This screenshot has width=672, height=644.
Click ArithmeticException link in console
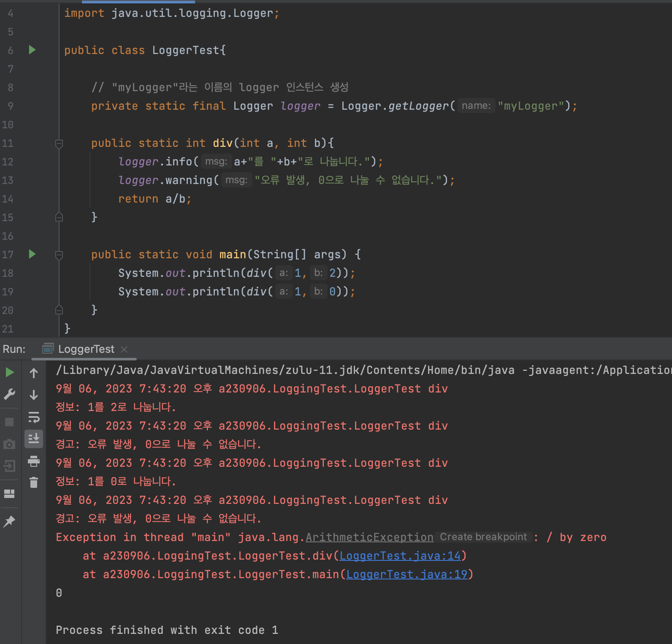369,537
